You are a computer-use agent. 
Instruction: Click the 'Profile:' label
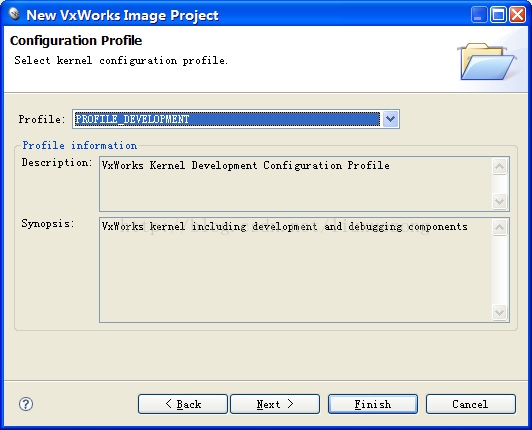point(42,119)
